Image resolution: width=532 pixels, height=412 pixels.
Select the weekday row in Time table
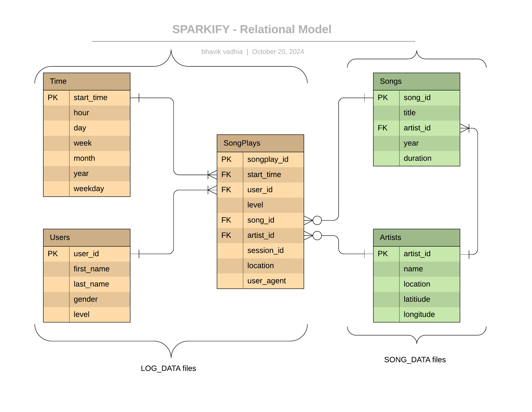pos(87,189)
